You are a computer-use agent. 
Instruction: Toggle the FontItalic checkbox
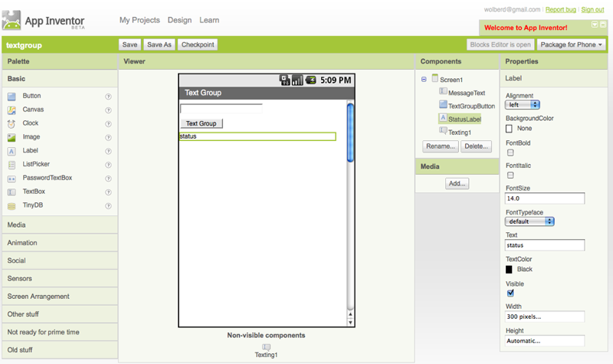pyautogui.click(x=510, y=175)
